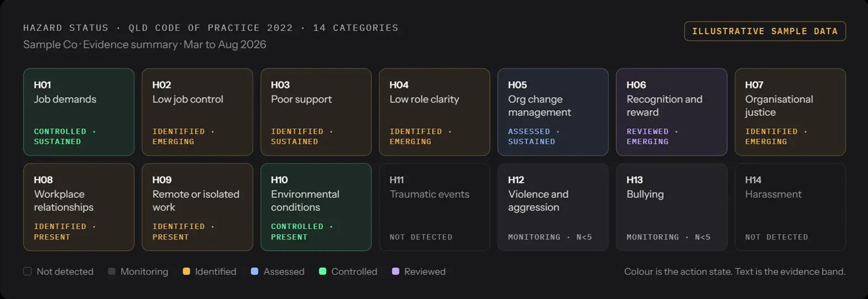
Task: Click the Assessed legend label
Action: click(284, 272)
